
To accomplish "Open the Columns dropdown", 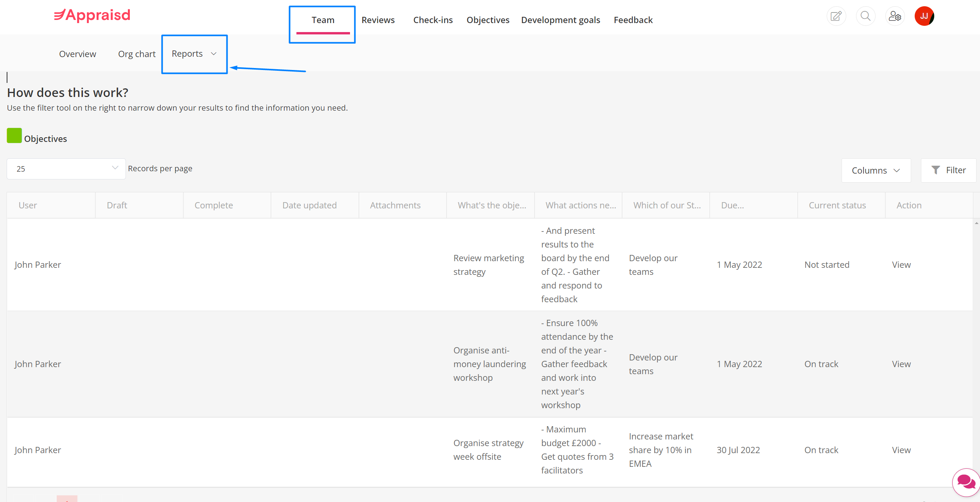I will point(876,170).
